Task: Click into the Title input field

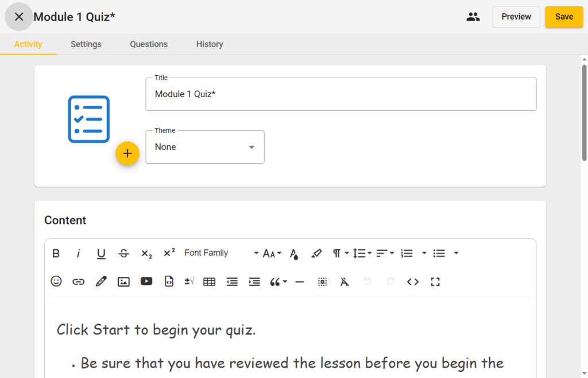Action: click(x=341, y=94)
